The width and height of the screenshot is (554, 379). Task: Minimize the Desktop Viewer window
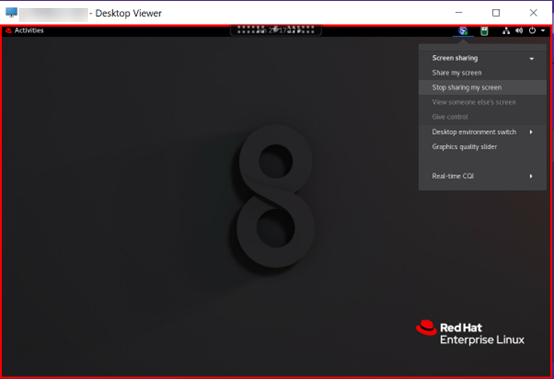tap(459, 13)
